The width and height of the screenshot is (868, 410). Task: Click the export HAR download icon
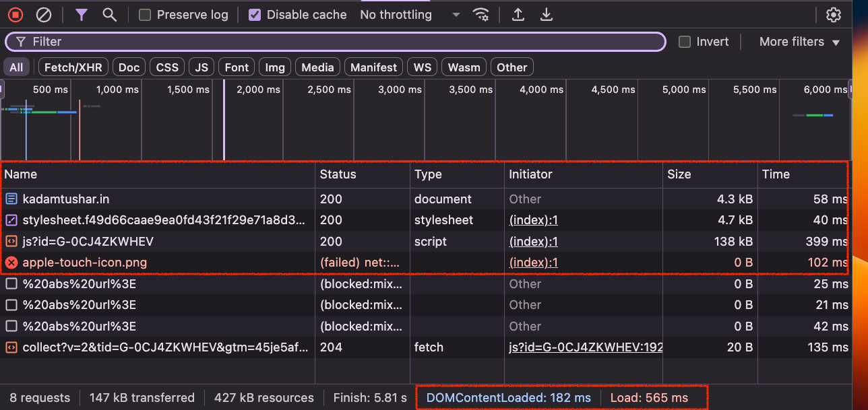(x=547, y=15)
